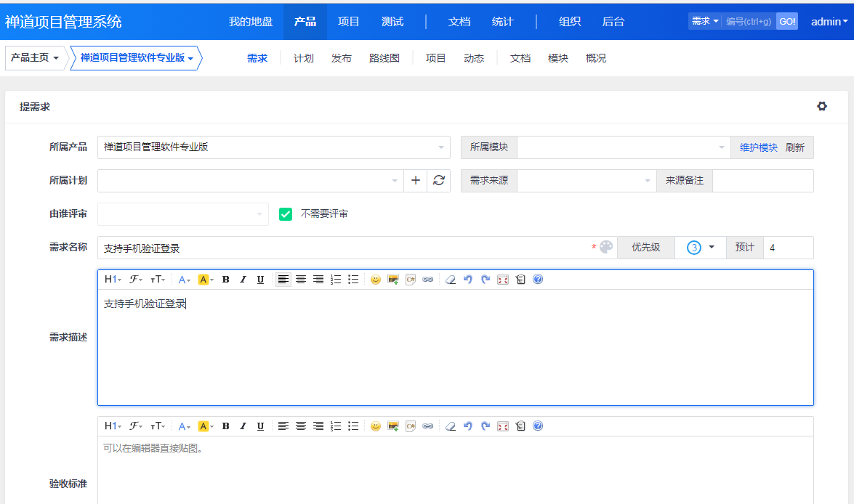Expand the 所属模块 dropdown
Screen dimensions: 854x504
(x=623, y=147)
